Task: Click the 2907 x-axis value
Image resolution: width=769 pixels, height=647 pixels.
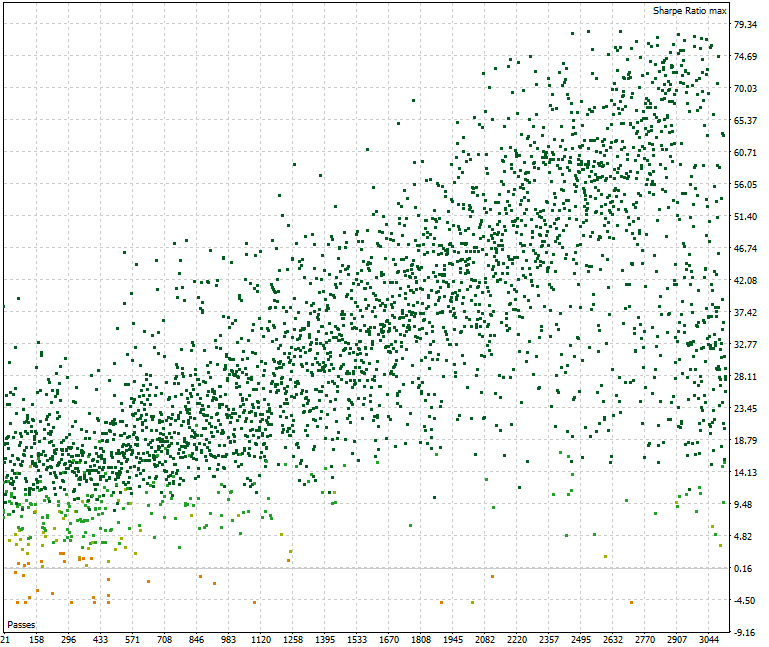Action: pyautogui.click(x=677, y=640)
